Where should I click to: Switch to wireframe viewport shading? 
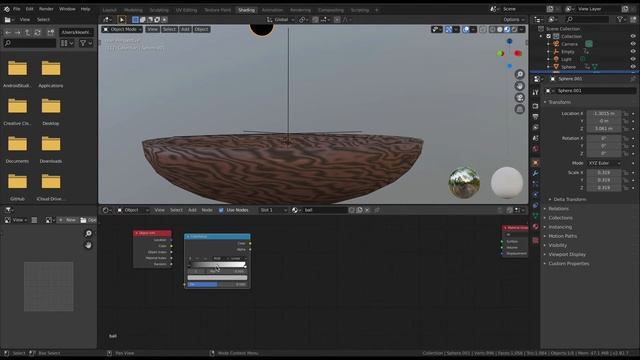click(x=493, y=29)
